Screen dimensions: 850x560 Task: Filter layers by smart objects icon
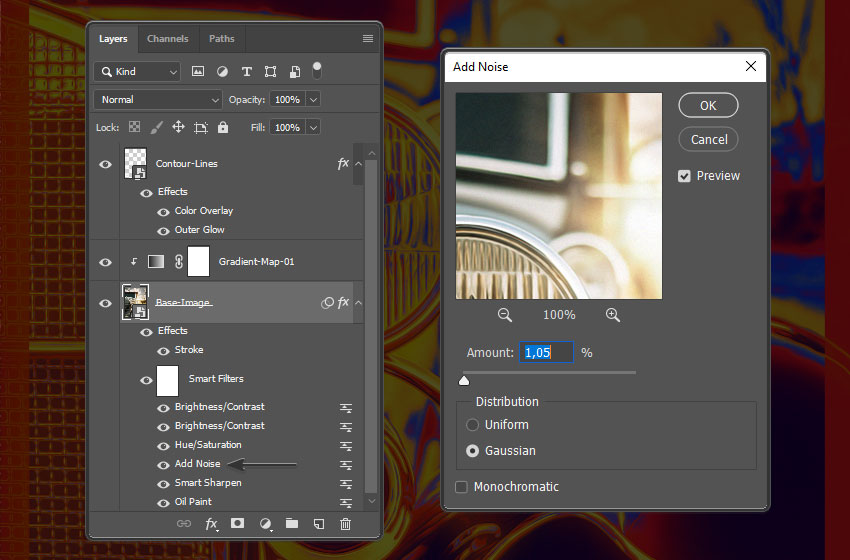pyautogui.click(x=294, y=72)
